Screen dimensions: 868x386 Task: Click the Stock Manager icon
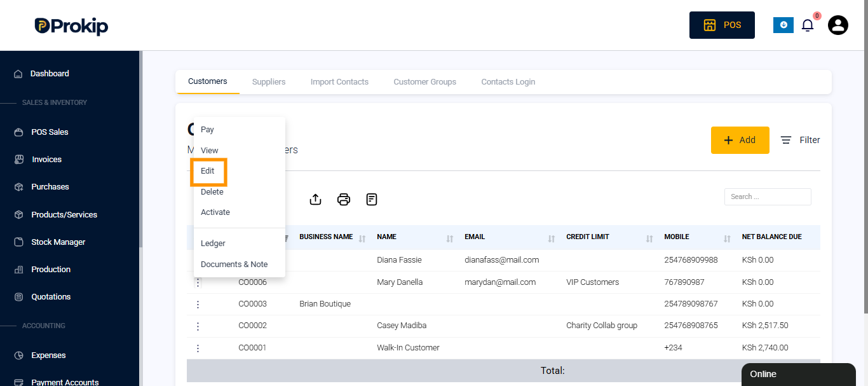point(18,242)
